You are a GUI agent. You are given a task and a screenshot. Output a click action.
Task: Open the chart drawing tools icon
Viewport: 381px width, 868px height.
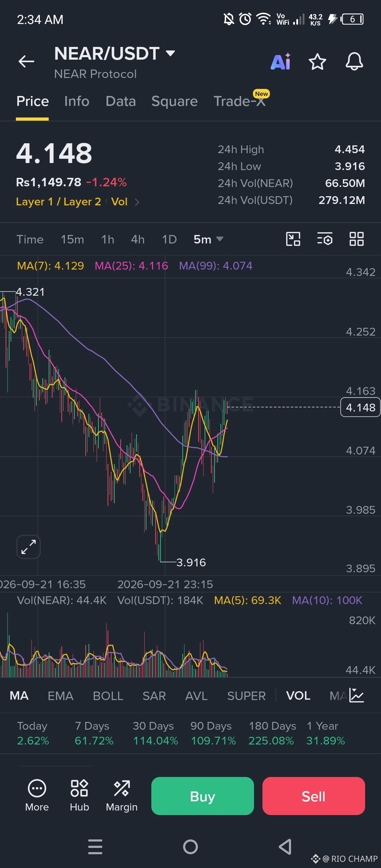point(293,239)
